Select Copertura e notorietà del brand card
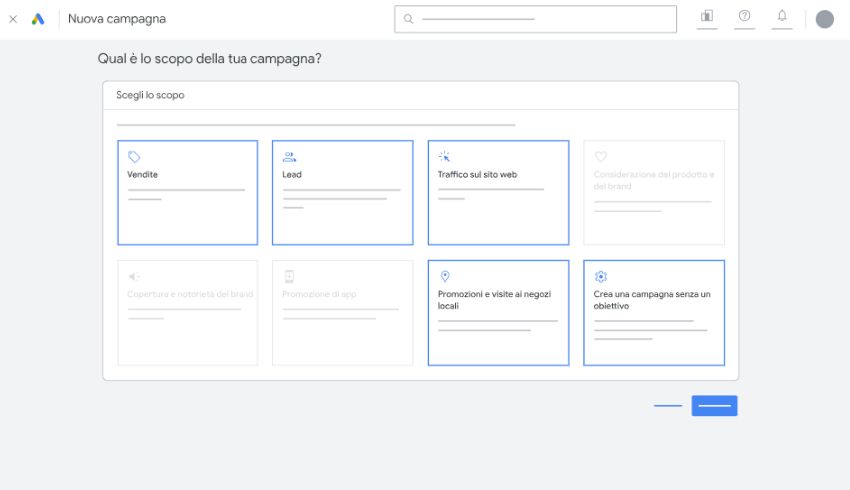This screenshot has height=490, width=850. pos(188,313)
